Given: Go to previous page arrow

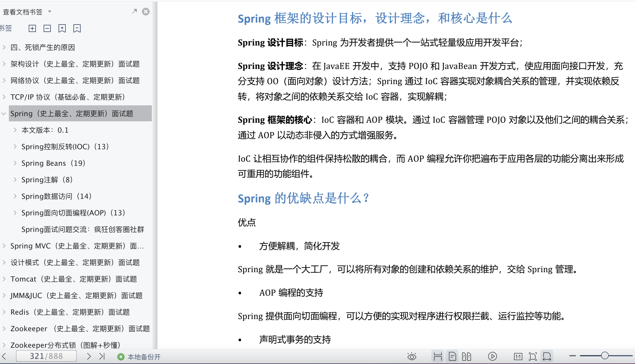Looking at the screenshot, I should tap(4, 356).
